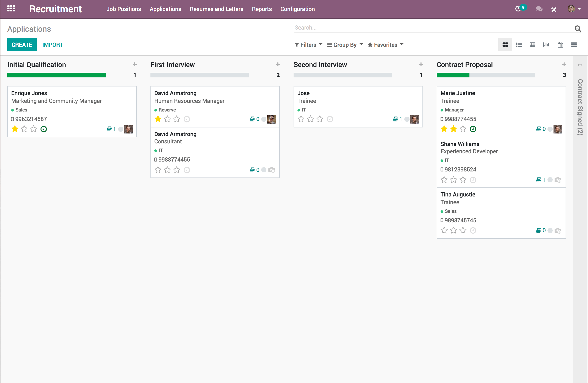588x383 pixels.
Task: Expand the Group By dropdown
Action: (x=345, y=45)
